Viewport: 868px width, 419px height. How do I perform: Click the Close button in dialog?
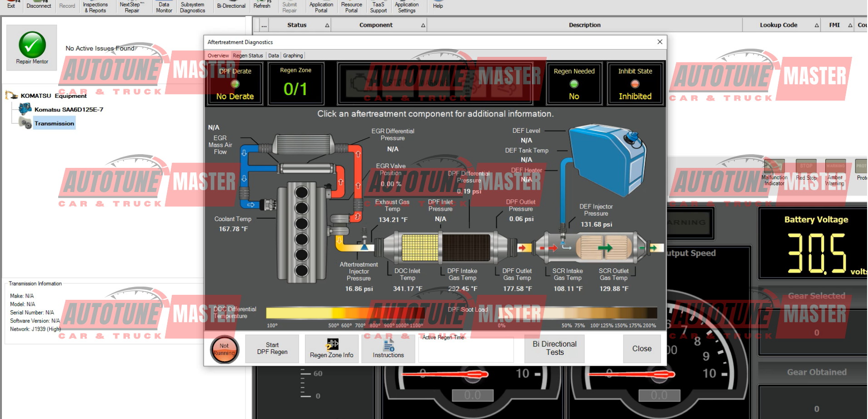642,348
